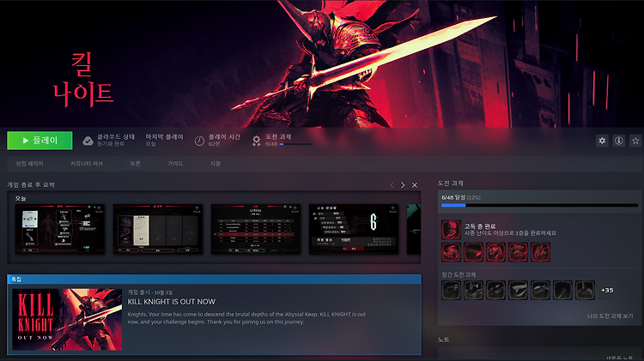Click the achievements gear icon beside 도전 과제 6/48

[x=256, y=141]
